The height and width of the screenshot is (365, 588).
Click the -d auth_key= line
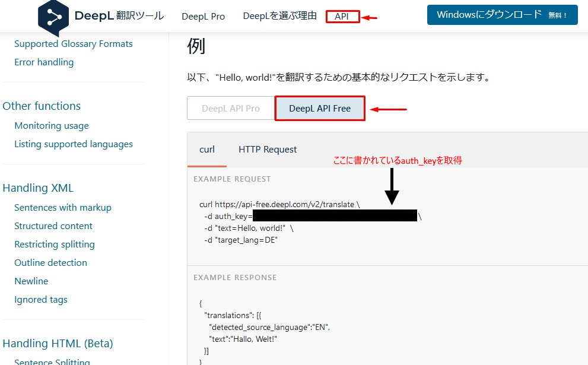click(x=313, y=216)
